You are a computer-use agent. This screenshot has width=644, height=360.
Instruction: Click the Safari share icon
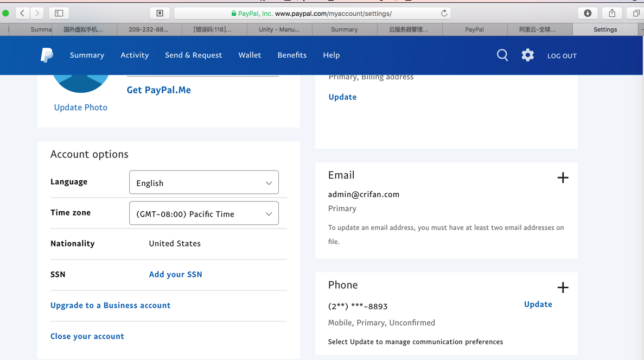click(x=612, y=13)
